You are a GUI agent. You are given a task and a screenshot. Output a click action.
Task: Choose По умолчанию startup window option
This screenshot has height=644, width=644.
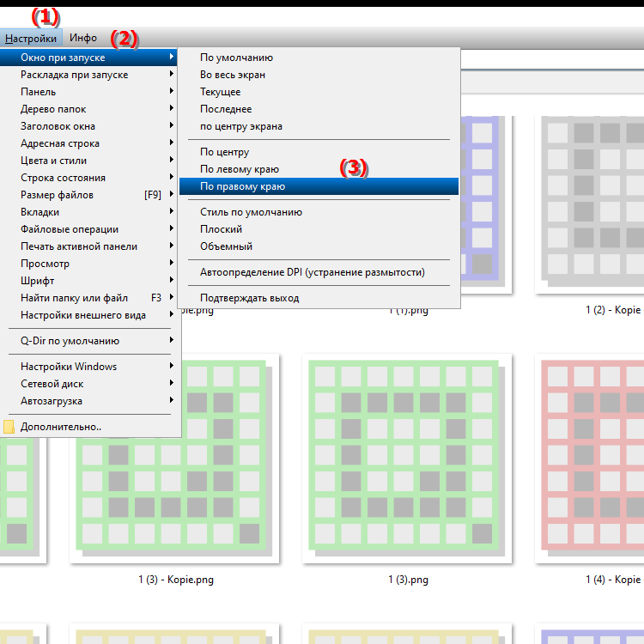click(x=319, y=58)
